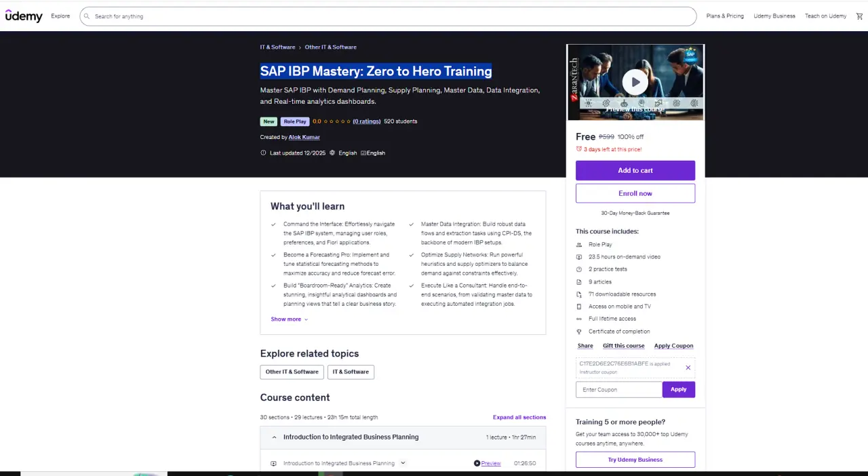Click the New badge
The height and width of the screenshot is (476, 868).
click(x=269, y=121)
